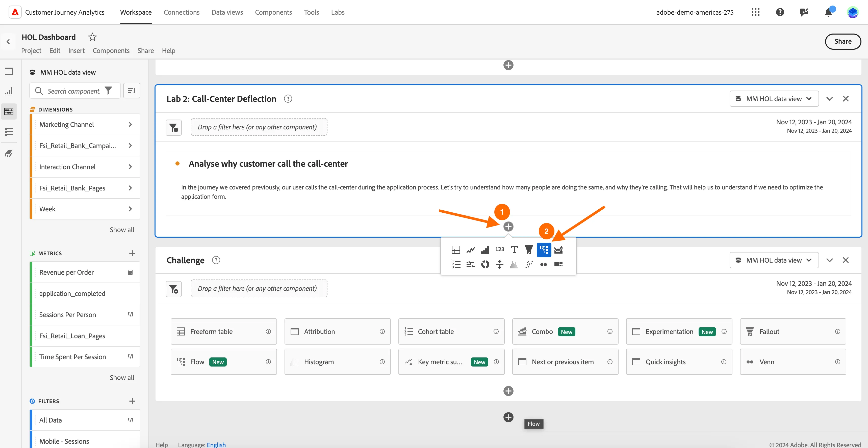868x448 pixels.
Task: Click info icon on the Fallout card
Action: tap(837, 331)
